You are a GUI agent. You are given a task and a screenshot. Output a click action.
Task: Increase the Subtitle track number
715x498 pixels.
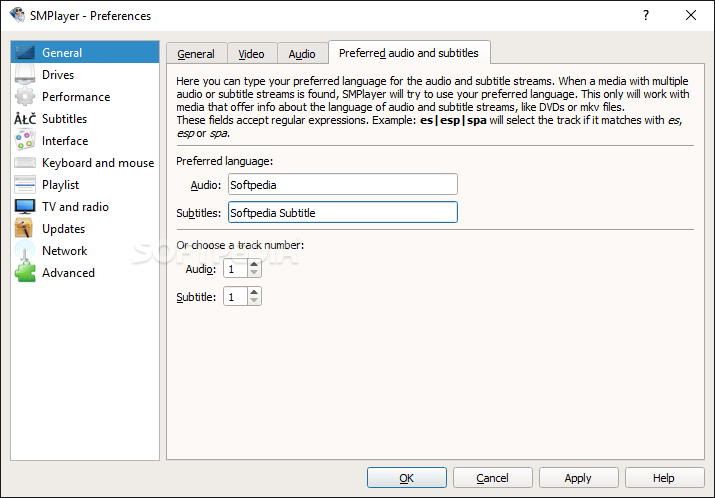254,292
